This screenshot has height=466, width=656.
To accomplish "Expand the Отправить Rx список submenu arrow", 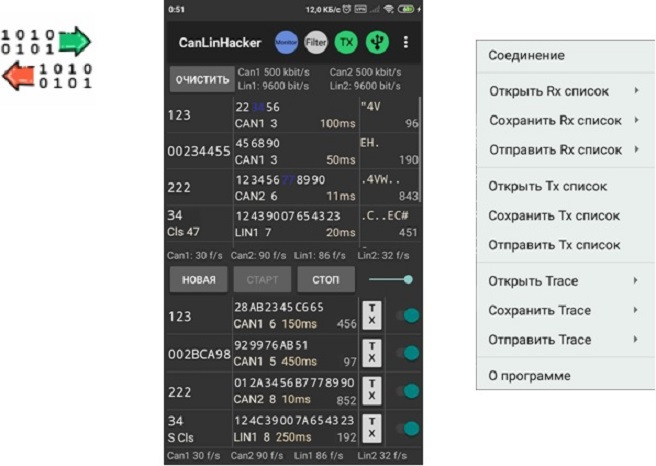I will 636,149.
